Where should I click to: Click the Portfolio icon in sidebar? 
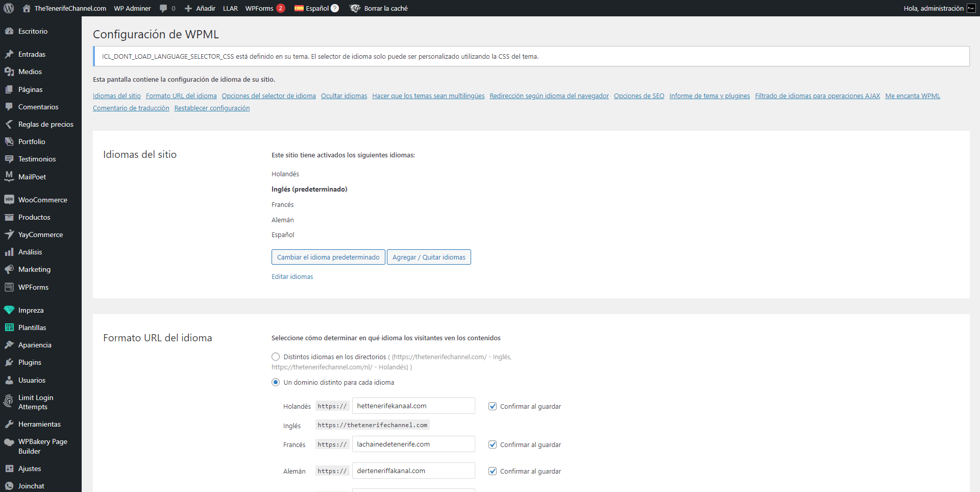pos(9,142)
